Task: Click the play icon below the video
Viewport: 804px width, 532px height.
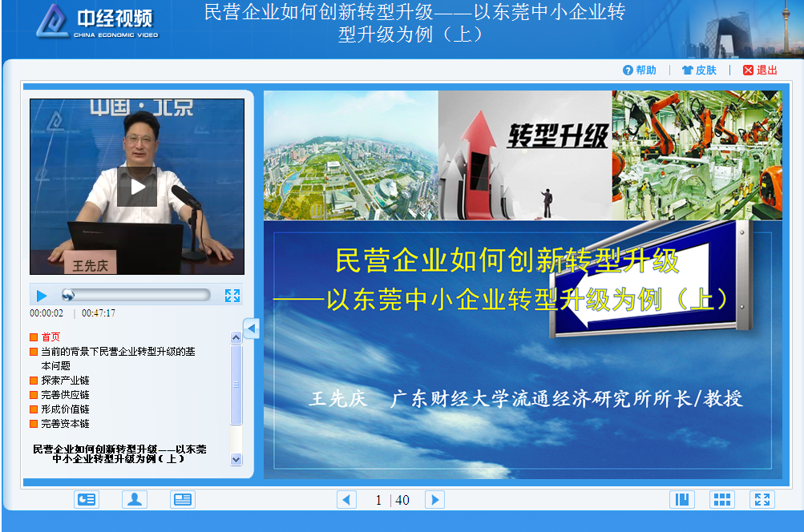Action: 42,296
